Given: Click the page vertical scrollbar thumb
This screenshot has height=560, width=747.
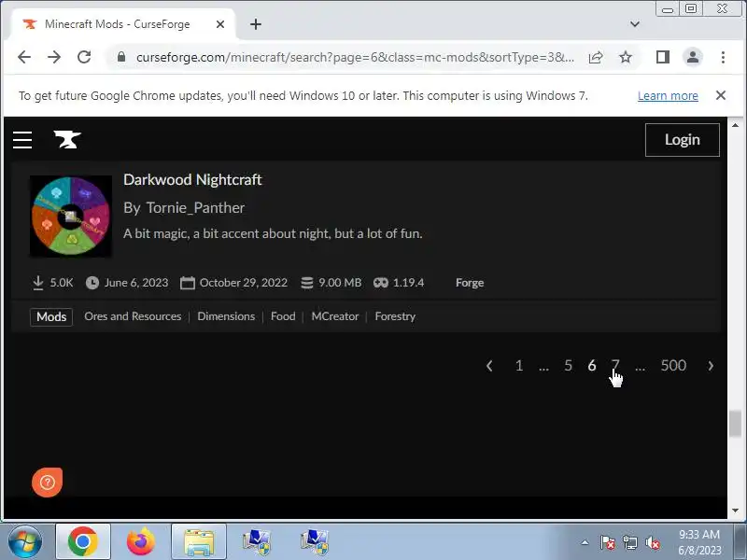Looking at the screenshot, I should [x=735, y=423].
